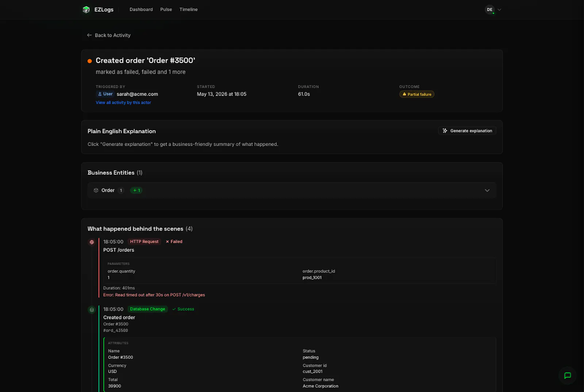Viewport: 584px width, 392px height.
Task: Click the sarah@acme.com actor name
Action: click(137, 94)
